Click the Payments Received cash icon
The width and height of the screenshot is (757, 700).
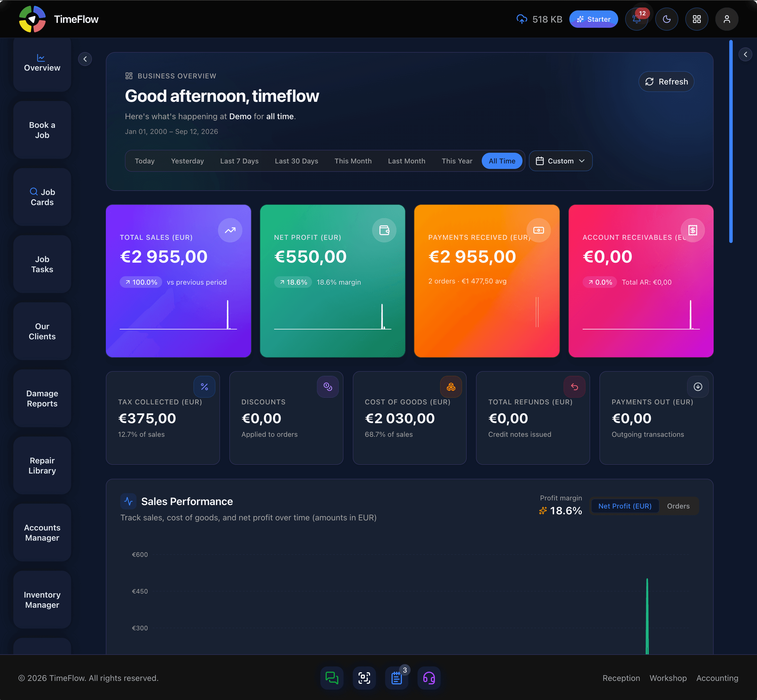point(538,230)
